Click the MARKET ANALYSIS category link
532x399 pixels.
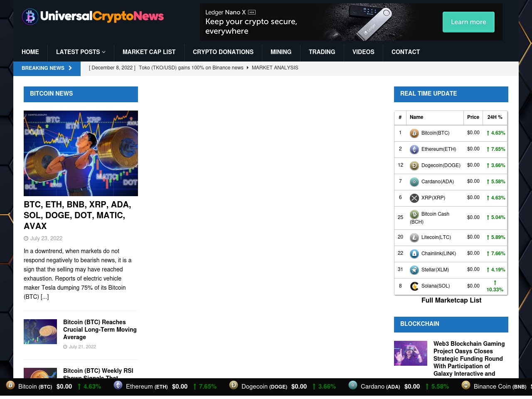coord(275,68)
